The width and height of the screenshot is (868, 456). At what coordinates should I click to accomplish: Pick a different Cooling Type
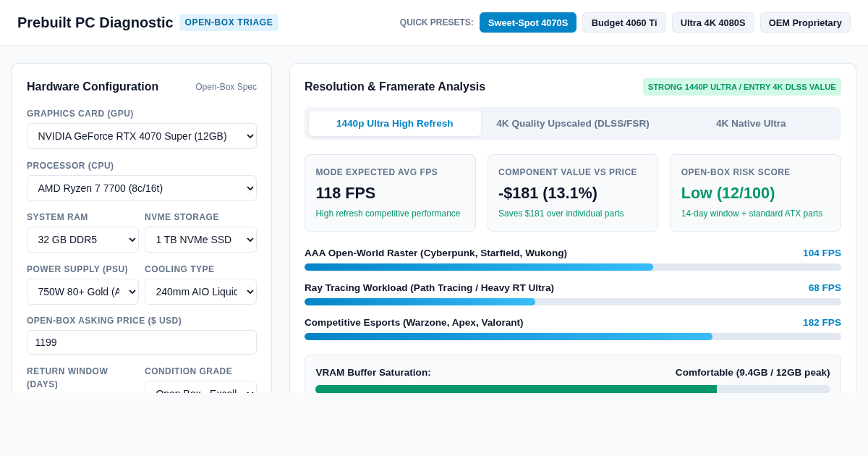(x=200, y=292)
